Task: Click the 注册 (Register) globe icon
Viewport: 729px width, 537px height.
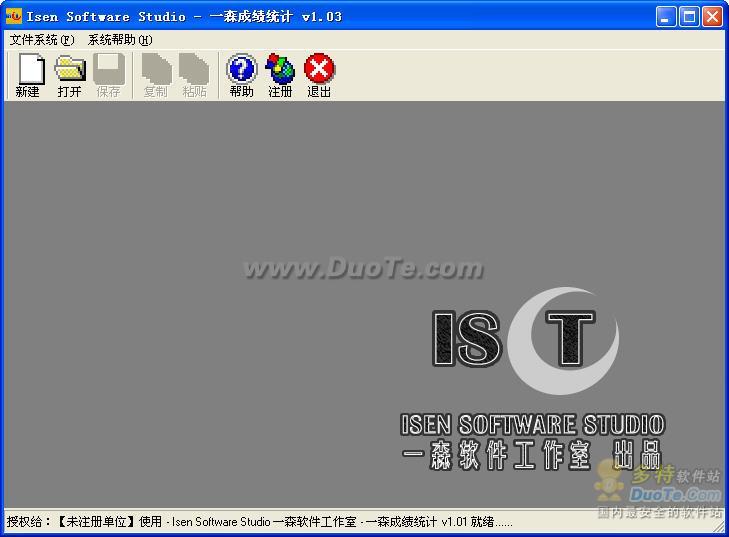Action: click(280, 75)
